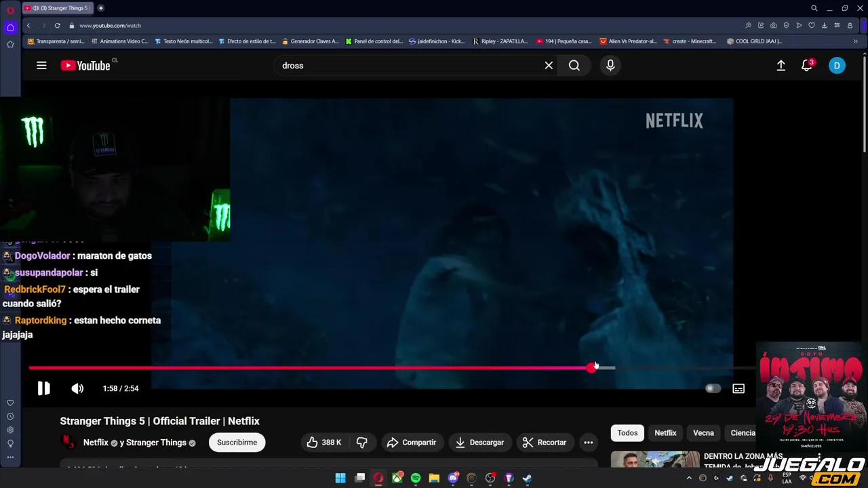Share the video via Compartir

click(x=412, y=443)
